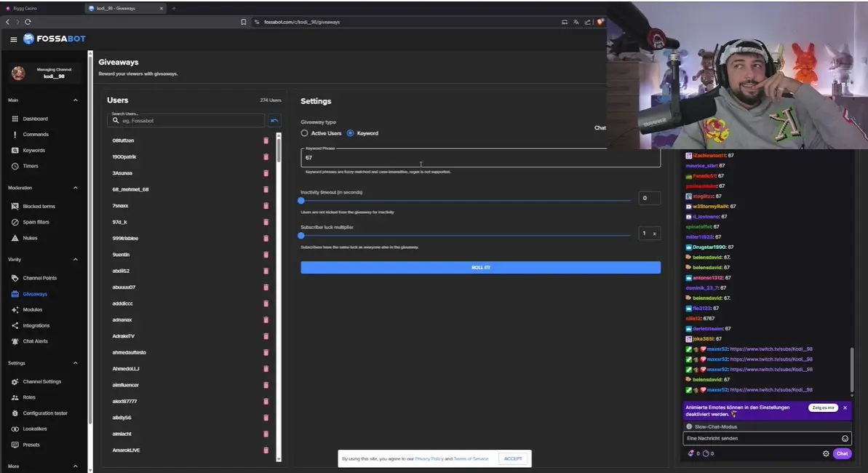Remove user 3Asunaa from the giveaway
This screenshot has width=868, height=473.
(266, 173)
